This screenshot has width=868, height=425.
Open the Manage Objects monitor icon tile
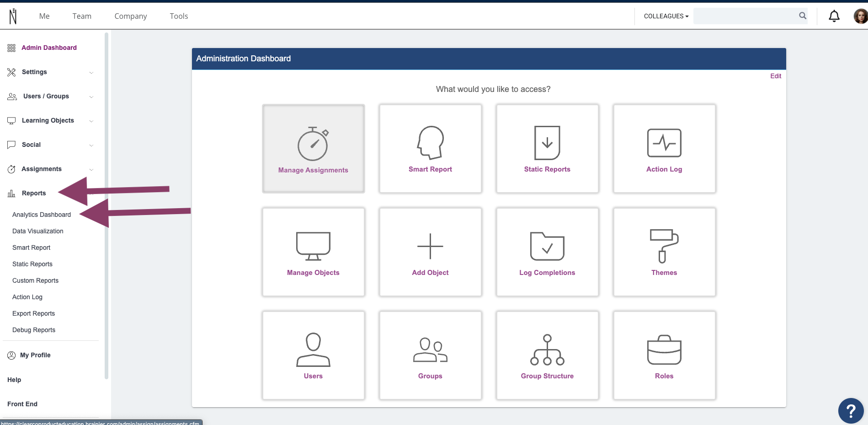[x=313, y=252]
